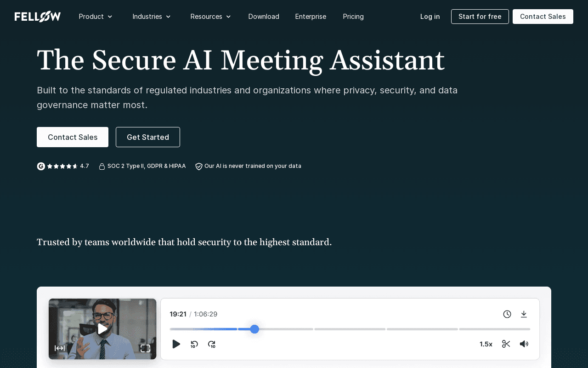Screen dimensions: 588x368
Task: Click the second timeline chapter segment
Action: click(276, 329)
